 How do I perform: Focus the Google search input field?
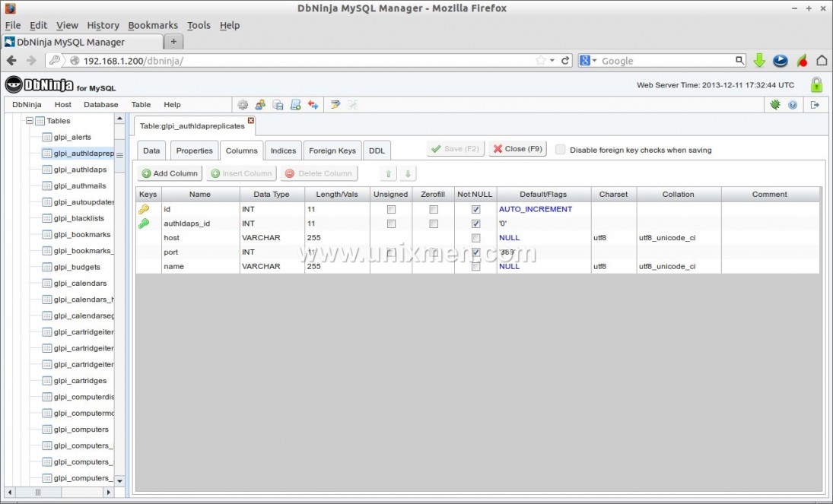pos(667,61)
